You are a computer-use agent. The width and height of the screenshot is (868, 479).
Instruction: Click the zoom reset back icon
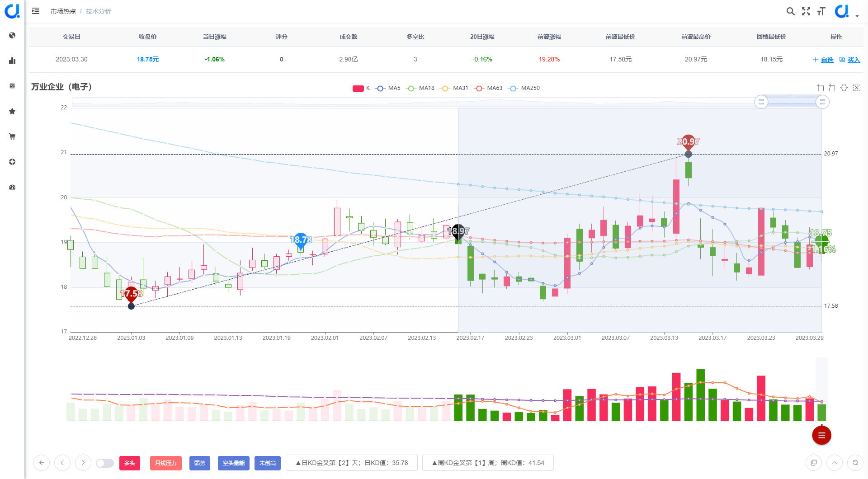coord(832,88)
